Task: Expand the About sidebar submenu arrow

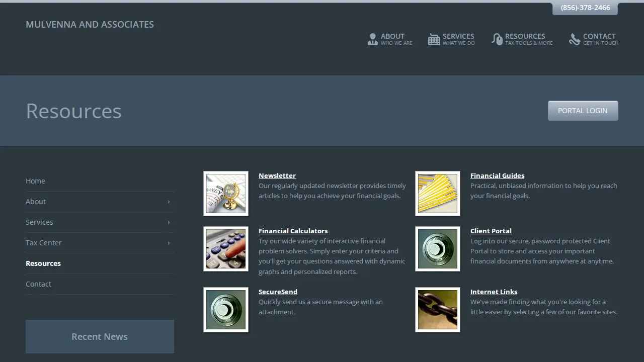Action: [x=169, y=202]
